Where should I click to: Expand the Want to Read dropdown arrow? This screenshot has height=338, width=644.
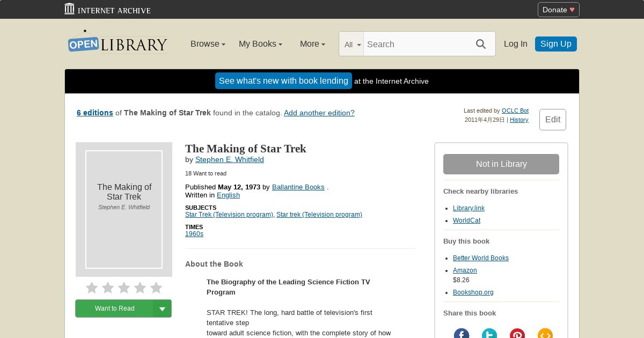pyautogui.click(x=162, y=308)
